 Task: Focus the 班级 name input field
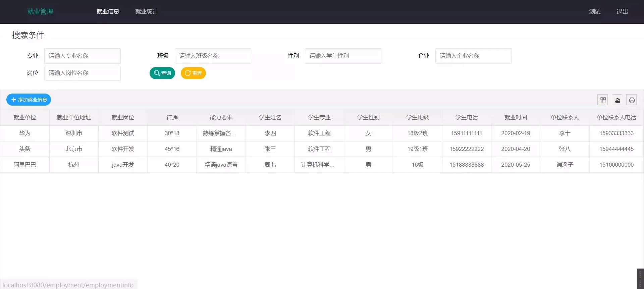click(213, 56)
